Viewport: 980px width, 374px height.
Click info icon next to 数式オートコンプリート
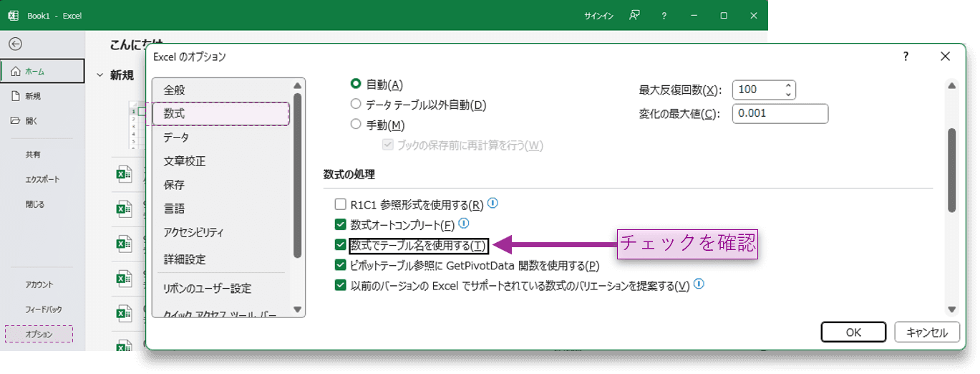click(x=463, y=224)
